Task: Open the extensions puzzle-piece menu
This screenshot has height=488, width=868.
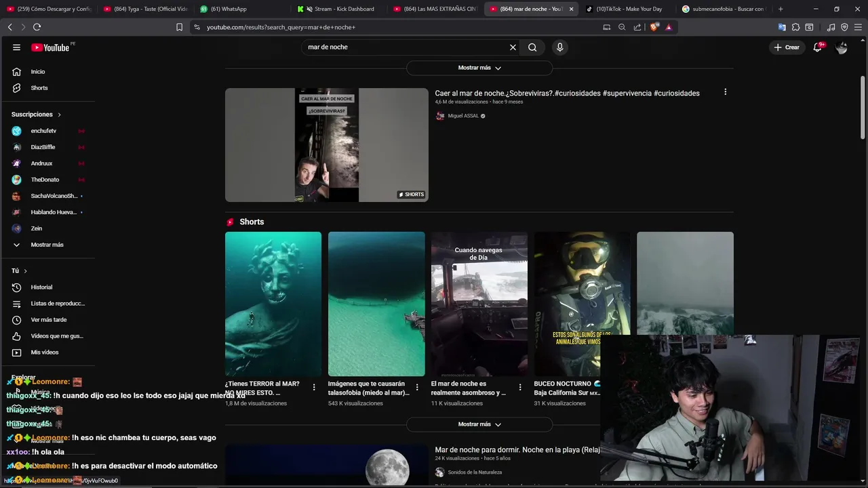Action: (x=795, y=27)
